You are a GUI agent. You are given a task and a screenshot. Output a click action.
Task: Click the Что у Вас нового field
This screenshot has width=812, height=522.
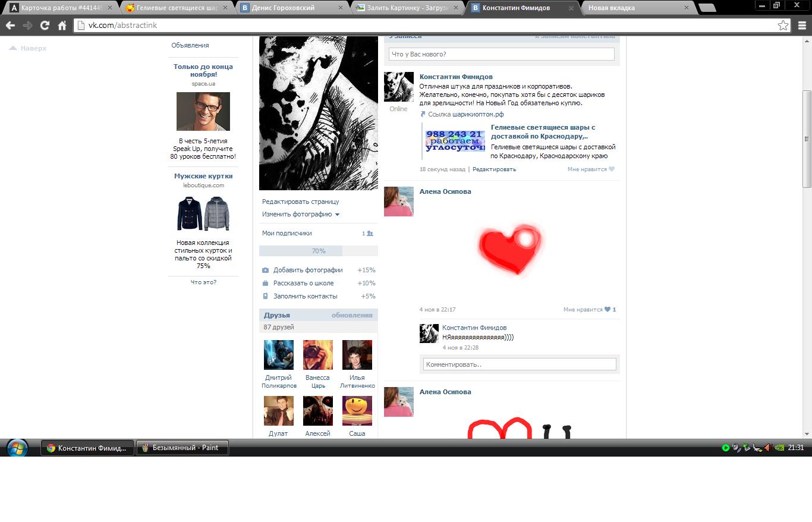click(502, 54)
